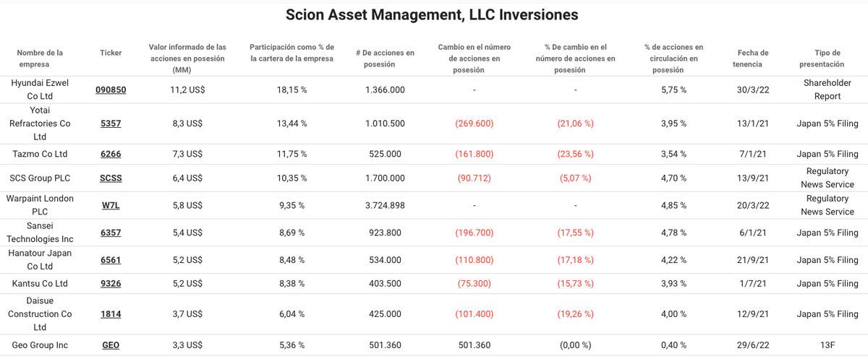Click the "Ticker" column header
The width and height of the screenshot is (868, 359).
[111, 53]
